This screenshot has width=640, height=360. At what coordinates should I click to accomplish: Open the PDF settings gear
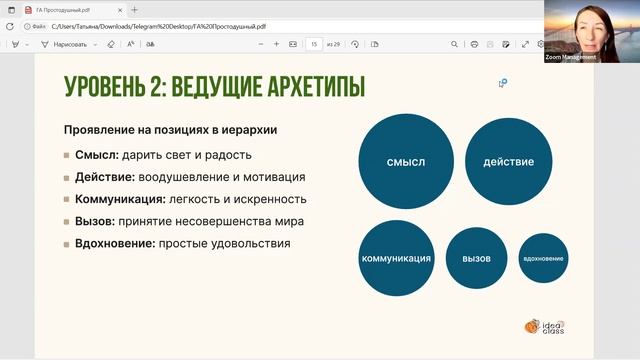(x=541, y=44)
